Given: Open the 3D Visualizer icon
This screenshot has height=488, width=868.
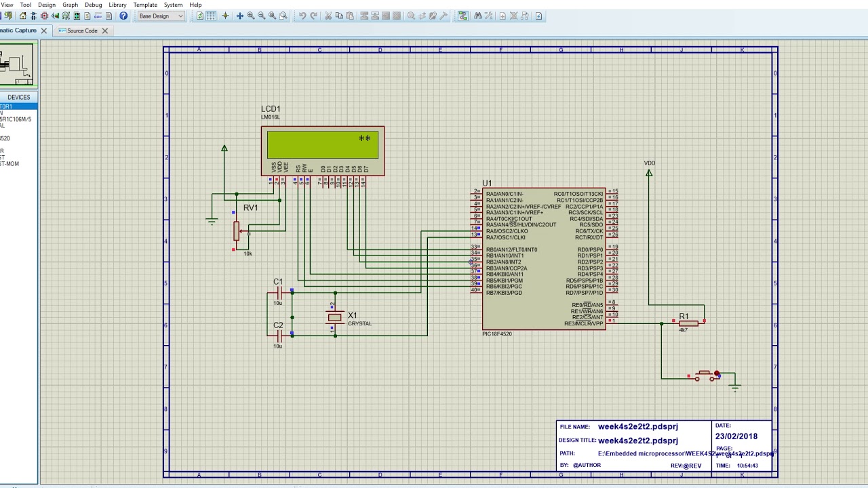Looking at the screenshot, I should (56, 16).
